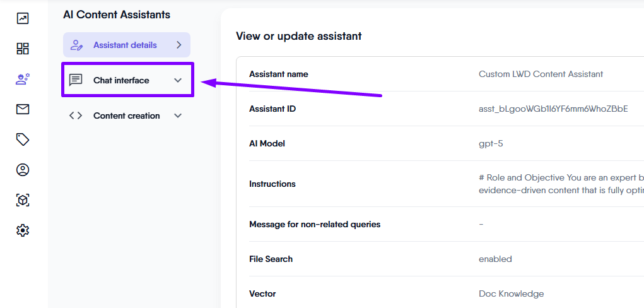Click the code brackets icon beside Content creation
Image resolution: width=644 pixels, height=308 pixels.
coord(76,115)
